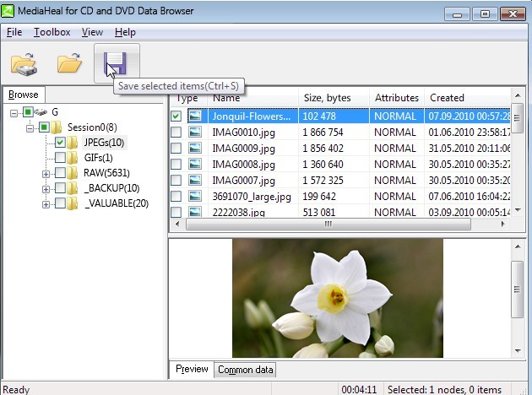
Task: Check the IMAG0010.jpg file checkbox
Action: click(x=176, y=132)
